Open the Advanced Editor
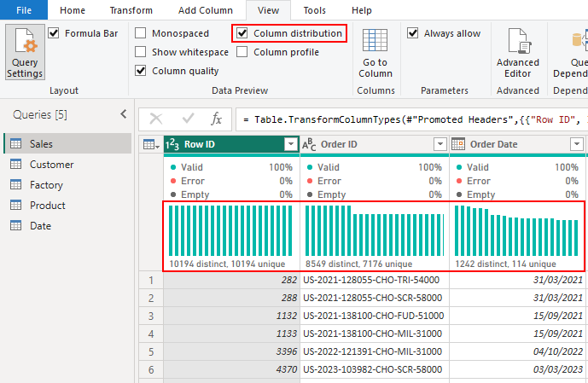 pyautogui.click(x=517, y=53)
